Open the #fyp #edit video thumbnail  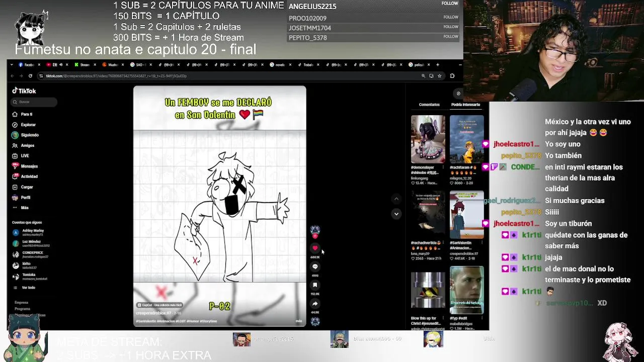(466, 290)
